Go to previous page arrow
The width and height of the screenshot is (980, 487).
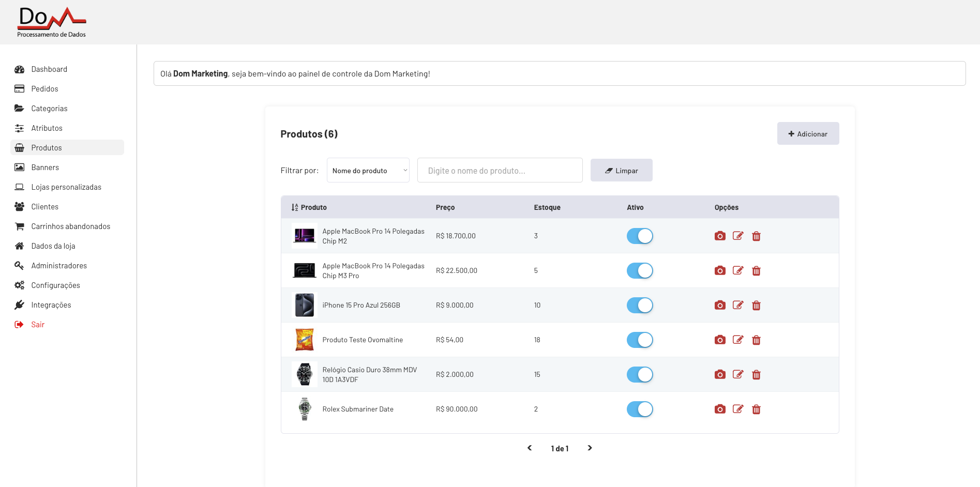[530, 448]
